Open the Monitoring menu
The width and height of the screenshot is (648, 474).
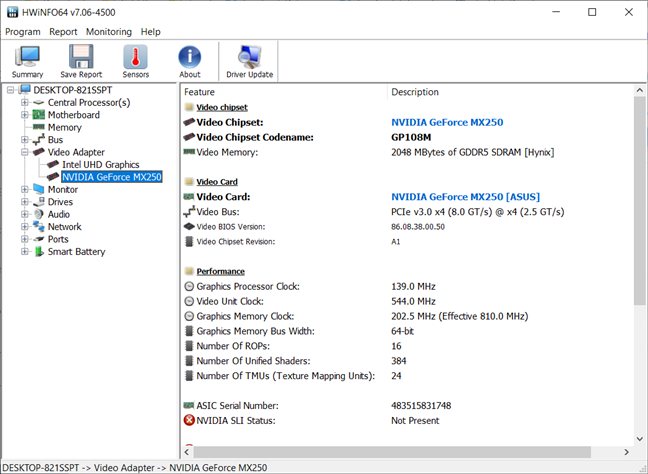[109, 32]
